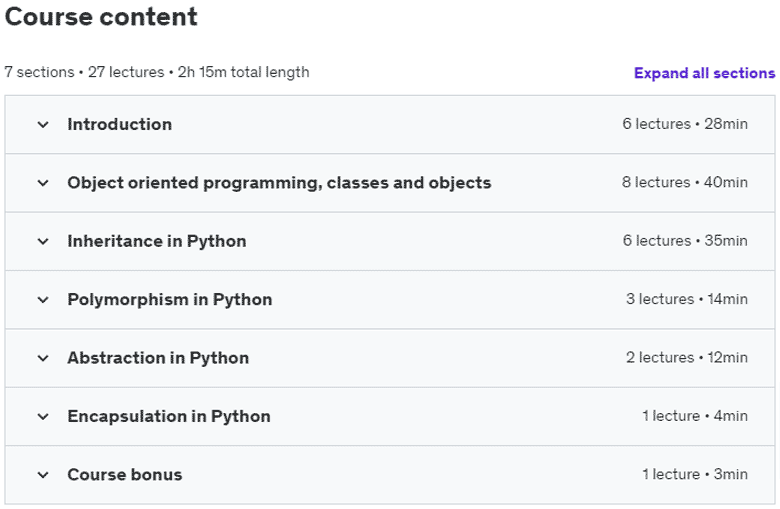This screenshot has width=780, height=509.
Task: Click the Expand all sections link
Action: click(704, 73)
